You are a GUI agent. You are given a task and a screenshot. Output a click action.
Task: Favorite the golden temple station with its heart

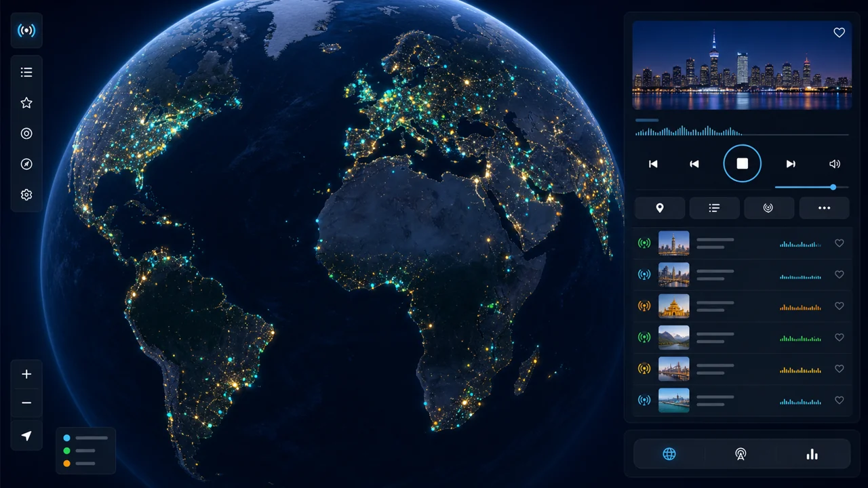[x=839, y=306]
